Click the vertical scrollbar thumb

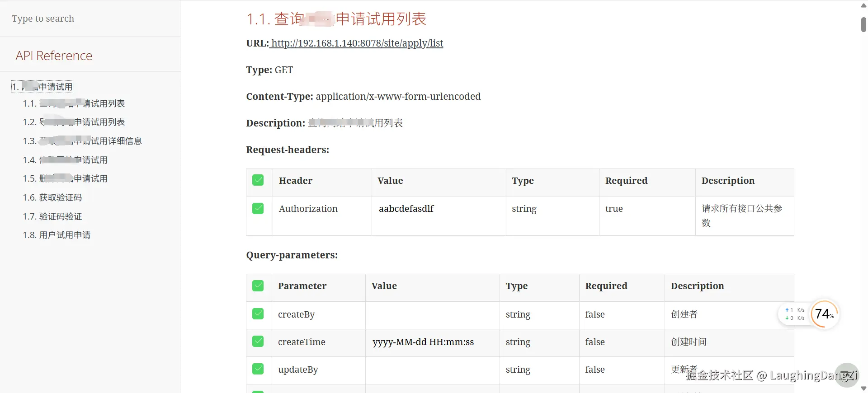pyautogui.click(x=863, y=24)
